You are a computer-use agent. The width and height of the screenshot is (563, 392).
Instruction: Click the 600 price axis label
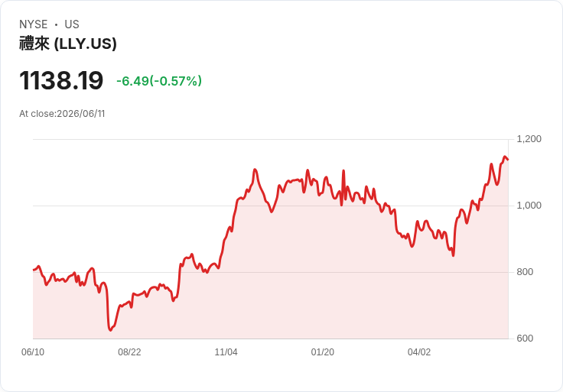tap(525, 339)
